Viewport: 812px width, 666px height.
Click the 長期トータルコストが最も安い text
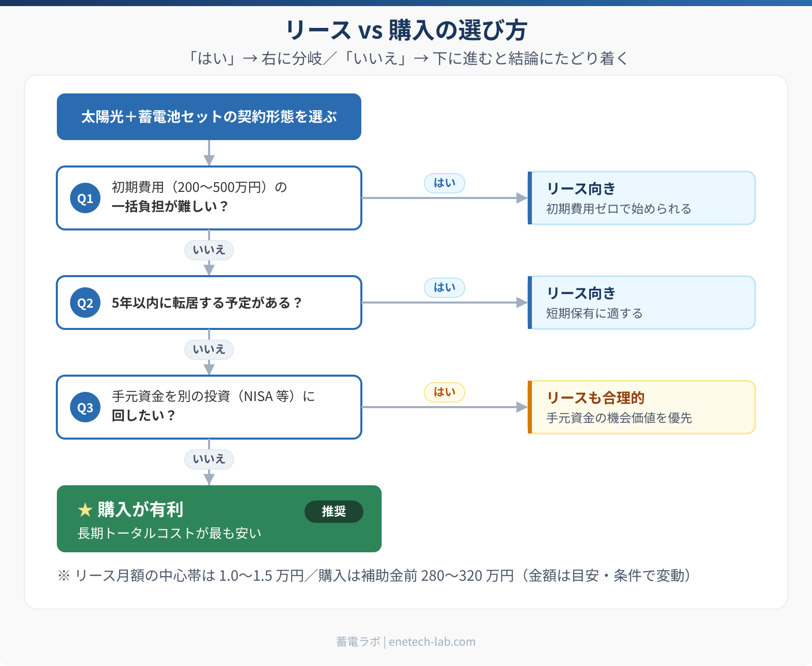click(170, 533)
